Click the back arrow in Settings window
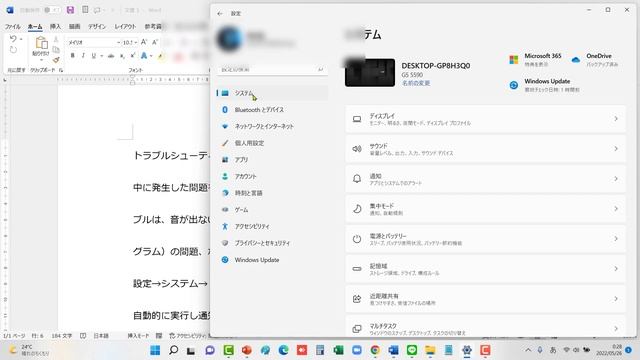 click(x=220, y=13)
